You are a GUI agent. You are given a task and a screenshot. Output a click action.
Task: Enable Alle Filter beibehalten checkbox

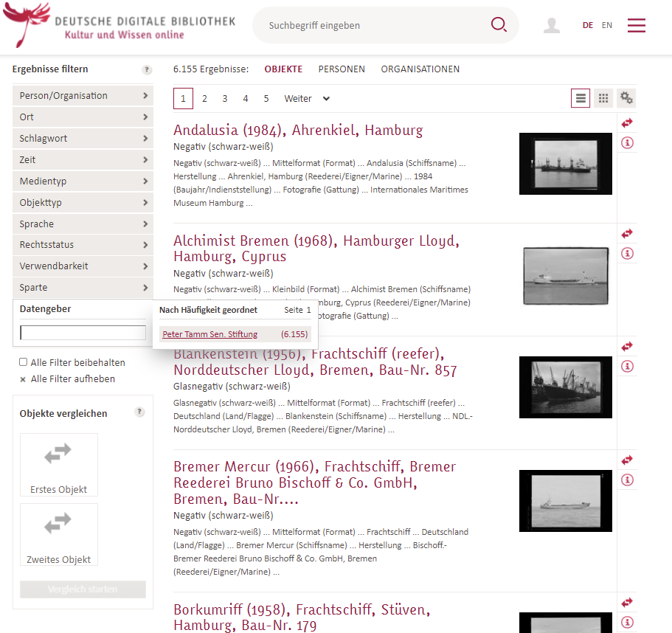point(23,362)
